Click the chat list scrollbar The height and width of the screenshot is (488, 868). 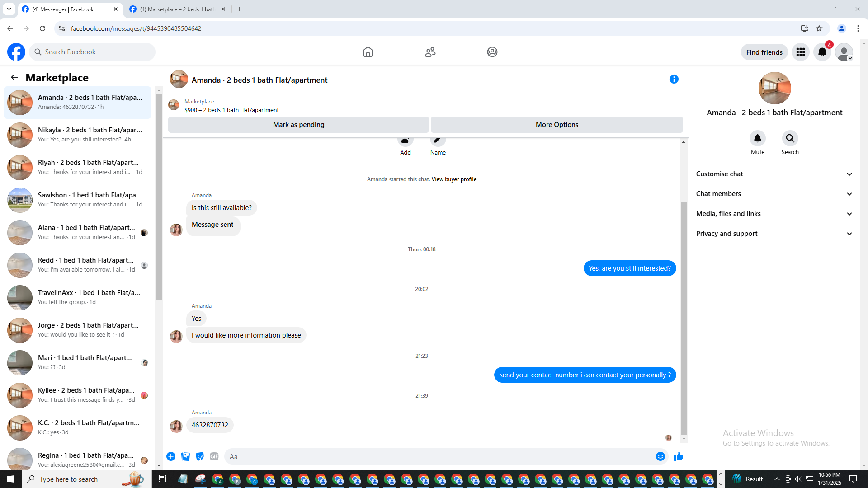pyautogui.click(x=159, y=197)
